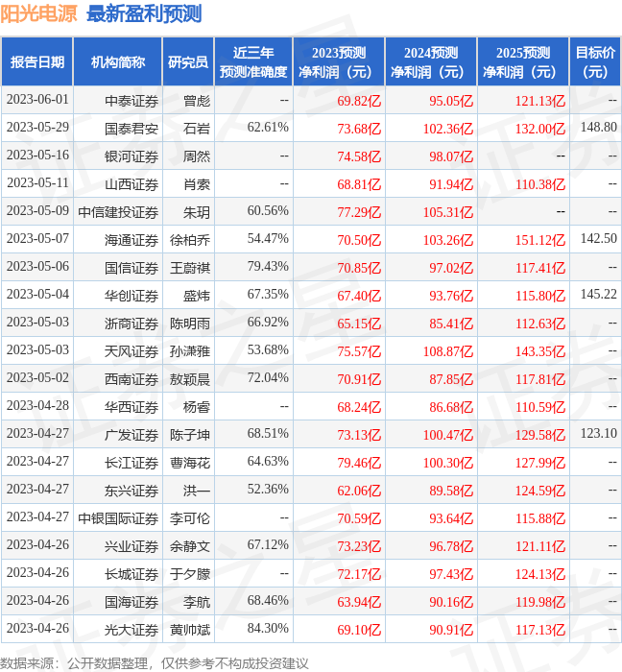Select value 121.11亿

[x=540, y=547]
